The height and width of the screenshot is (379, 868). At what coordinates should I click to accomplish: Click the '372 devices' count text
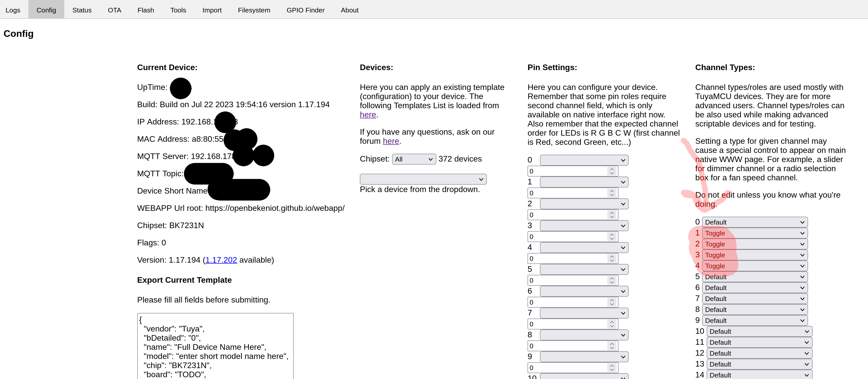(x=460, y=159)
